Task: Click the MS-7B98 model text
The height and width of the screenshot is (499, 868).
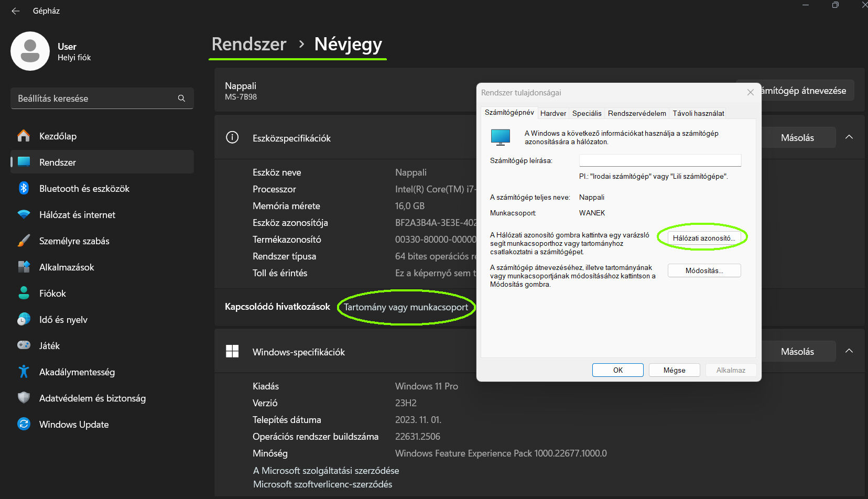Action: pos(241,97)
